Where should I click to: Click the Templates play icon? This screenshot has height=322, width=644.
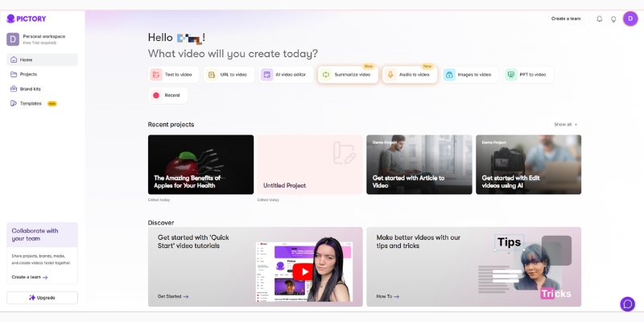[x=14, y=104]
